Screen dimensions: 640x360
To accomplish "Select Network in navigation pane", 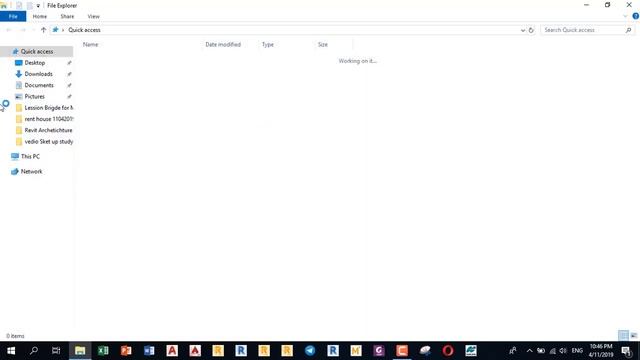I will coord(31,171).
